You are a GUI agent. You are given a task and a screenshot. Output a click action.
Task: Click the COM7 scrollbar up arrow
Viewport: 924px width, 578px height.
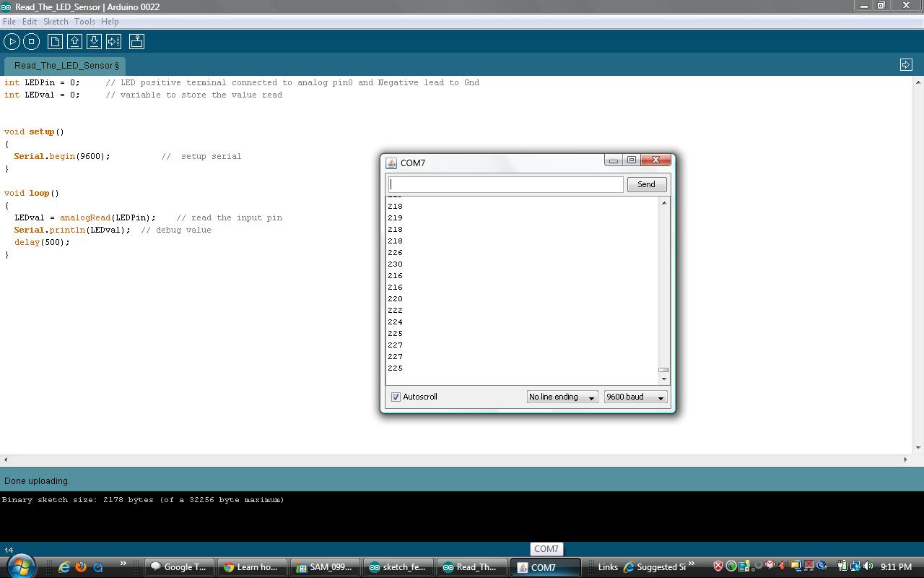(663, 203)
